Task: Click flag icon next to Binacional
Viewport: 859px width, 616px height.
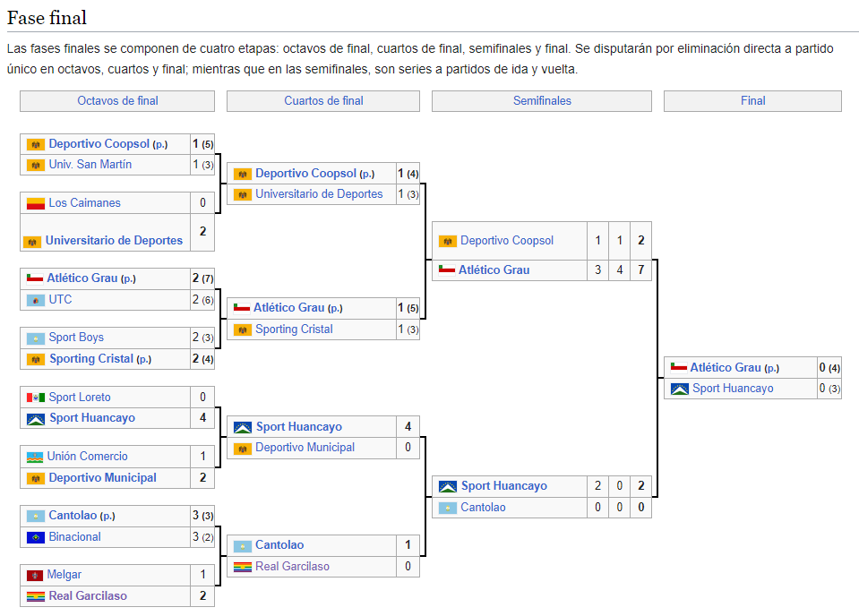Action: 36,538
